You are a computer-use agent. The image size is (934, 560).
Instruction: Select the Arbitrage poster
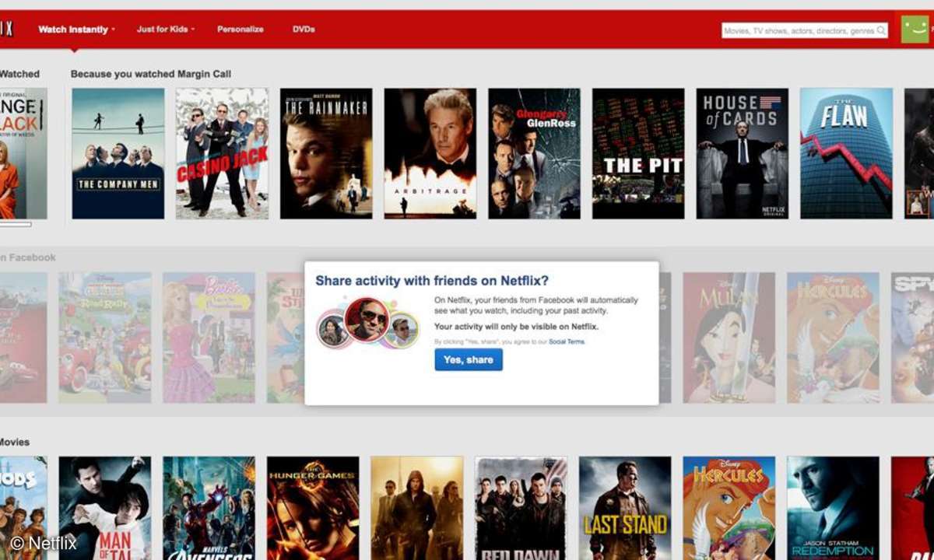click(430, 153)
